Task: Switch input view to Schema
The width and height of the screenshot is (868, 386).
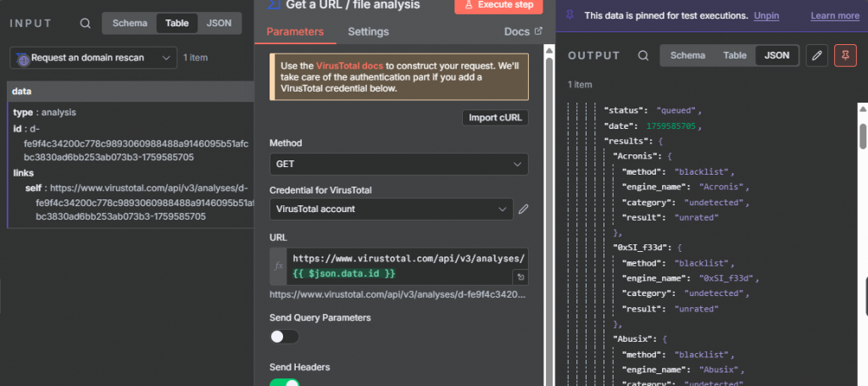Action: (x=130, y=23)
